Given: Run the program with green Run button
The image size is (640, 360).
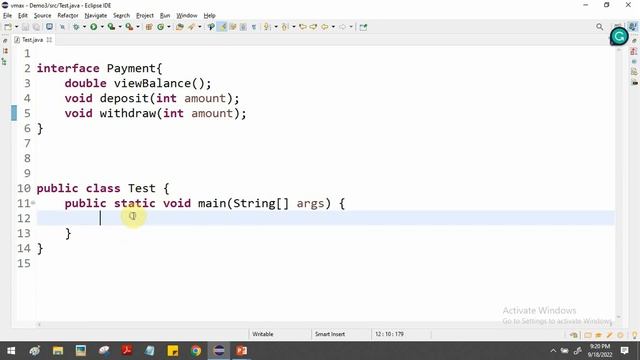Looking at the screenshot, I should tap(93, 27).
